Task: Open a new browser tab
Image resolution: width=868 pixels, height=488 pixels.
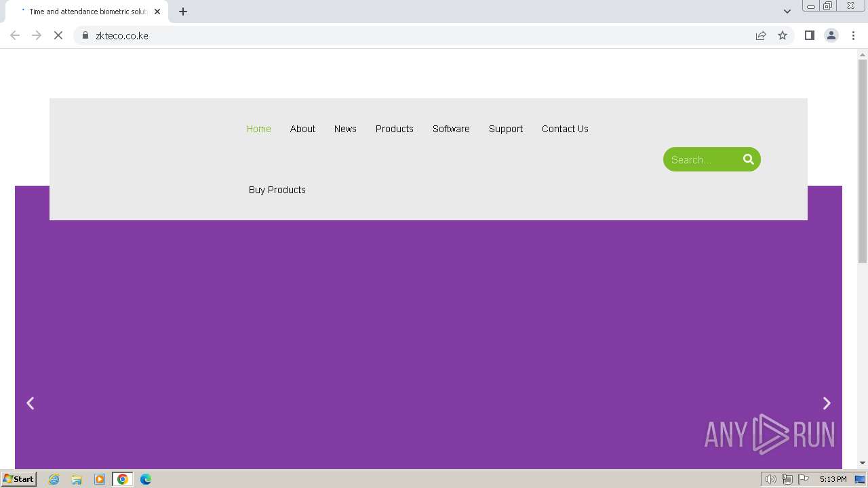Action: tap(183, 12)
